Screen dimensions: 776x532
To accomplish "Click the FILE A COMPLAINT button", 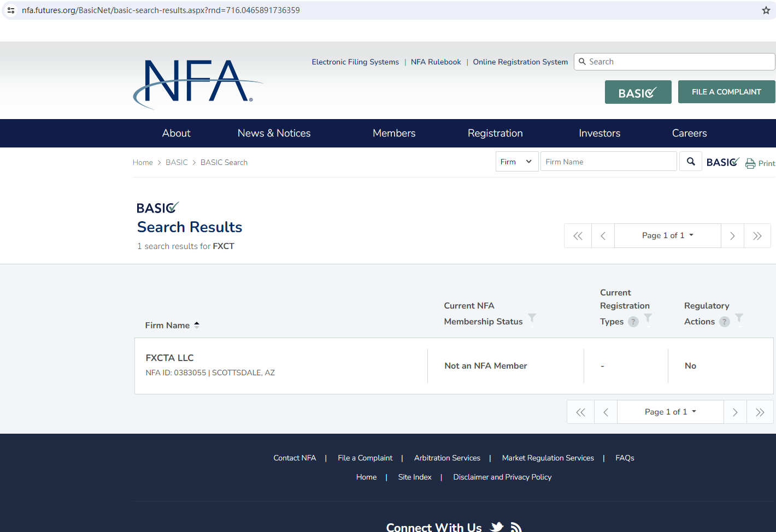I will pos(726,92).
